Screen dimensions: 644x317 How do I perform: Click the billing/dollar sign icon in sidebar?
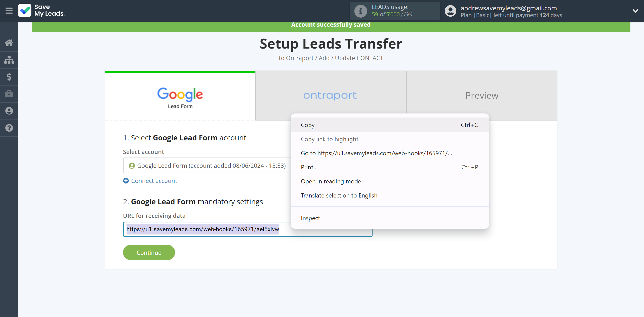[9, 77]
